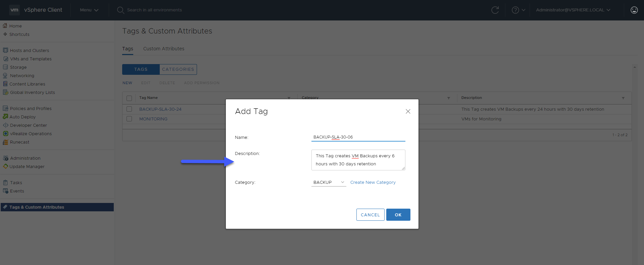Close the Add Tag dialog

tap(408, 111)
